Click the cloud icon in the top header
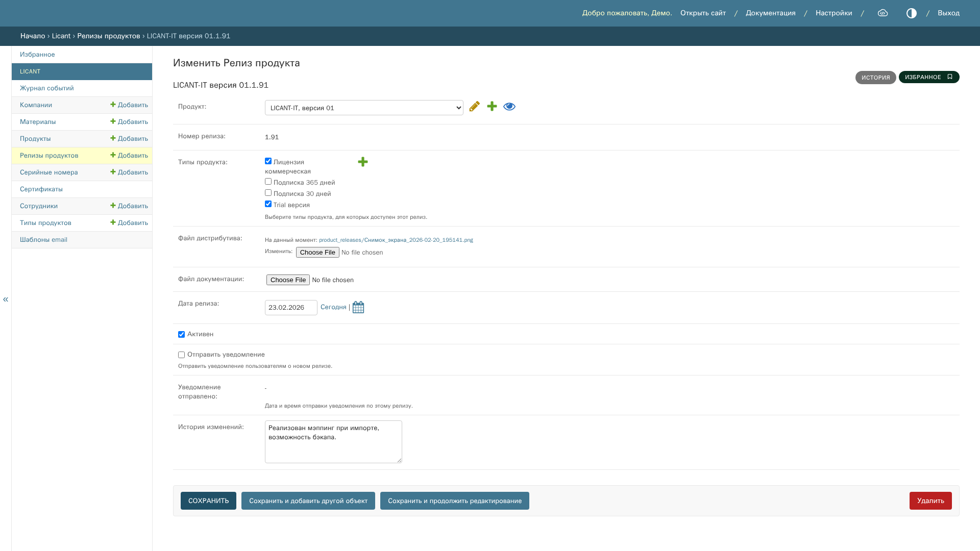The width and height of the screenshot is (980, 551). coord(883,13)
